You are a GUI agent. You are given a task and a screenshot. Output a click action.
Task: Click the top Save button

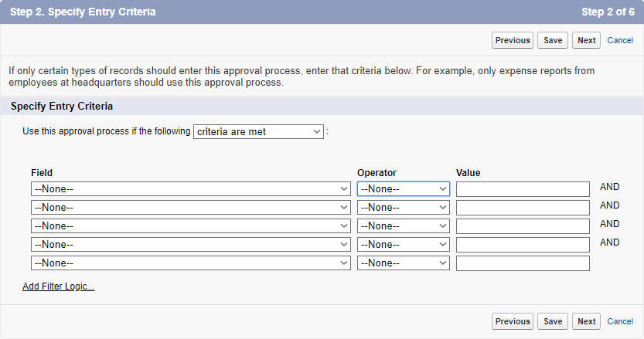553,40
